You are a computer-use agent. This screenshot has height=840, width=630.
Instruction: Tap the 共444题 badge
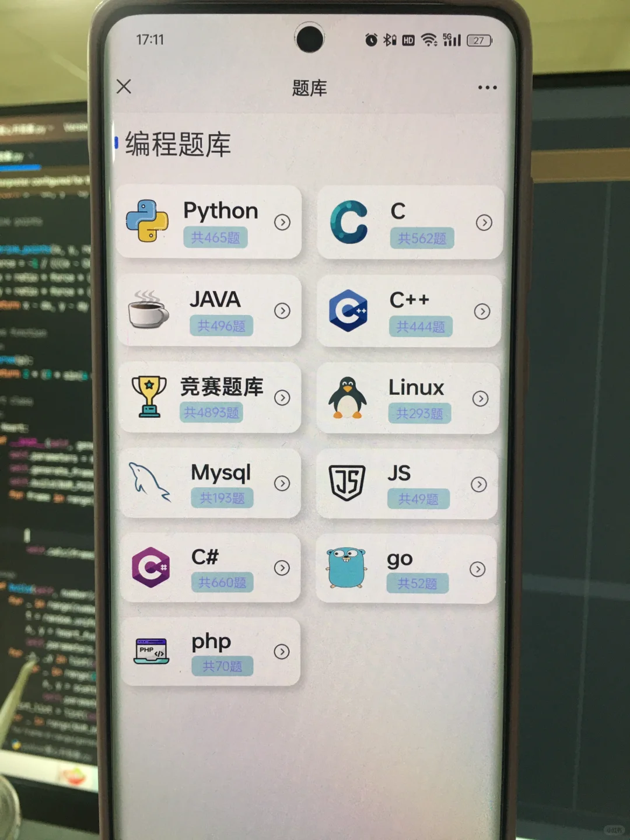pos(421,327)
